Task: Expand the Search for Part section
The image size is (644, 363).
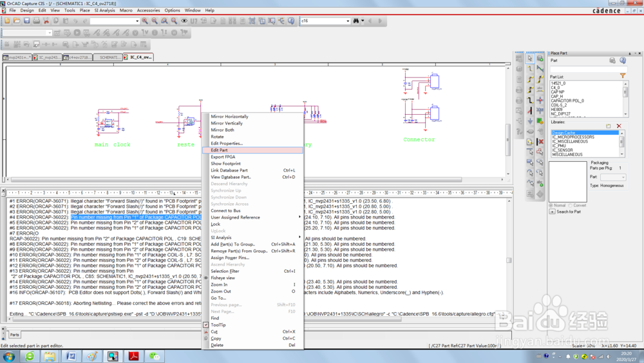Action: (552, 211)
